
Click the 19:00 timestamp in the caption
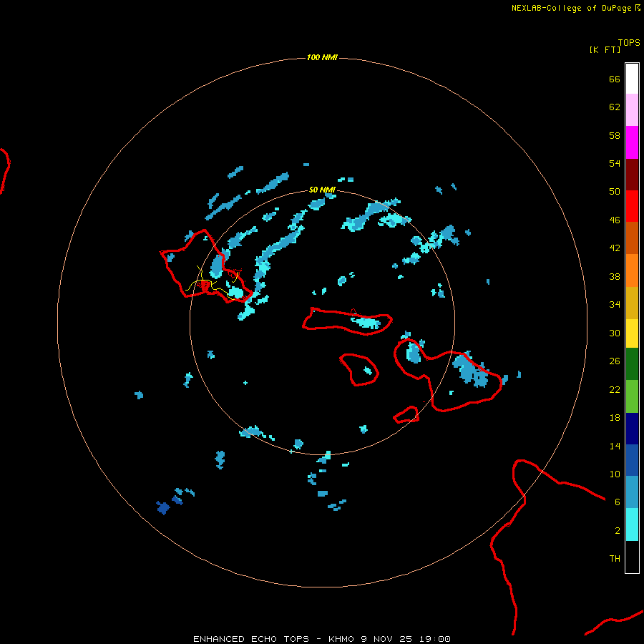click(x=435, y=639)
